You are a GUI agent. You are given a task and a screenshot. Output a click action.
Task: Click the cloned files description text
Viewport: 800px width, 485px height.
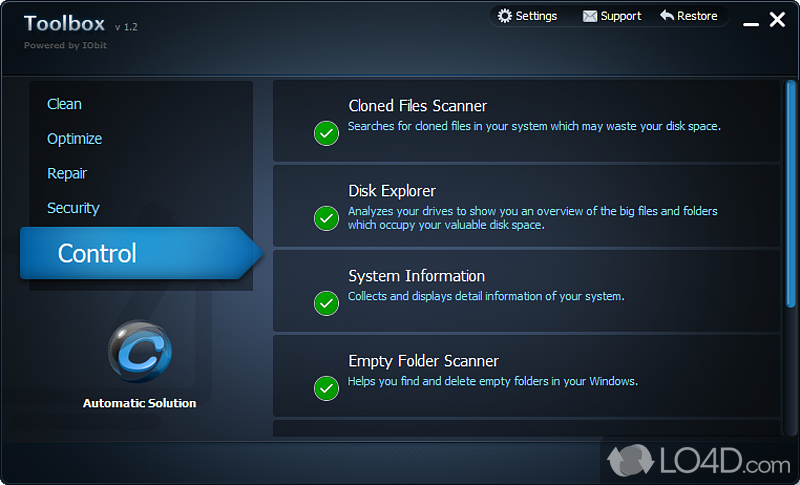pyautogui.click(x=534, y=126)
